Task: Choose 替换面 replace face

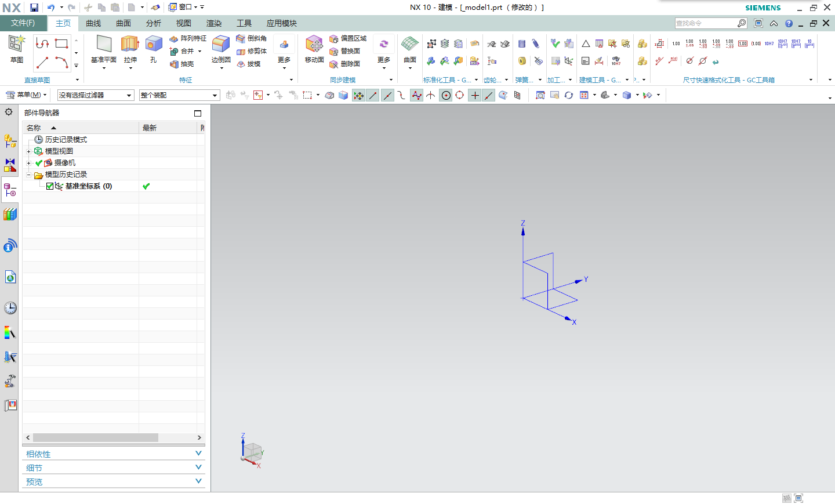Action: (x=345, y=51)
